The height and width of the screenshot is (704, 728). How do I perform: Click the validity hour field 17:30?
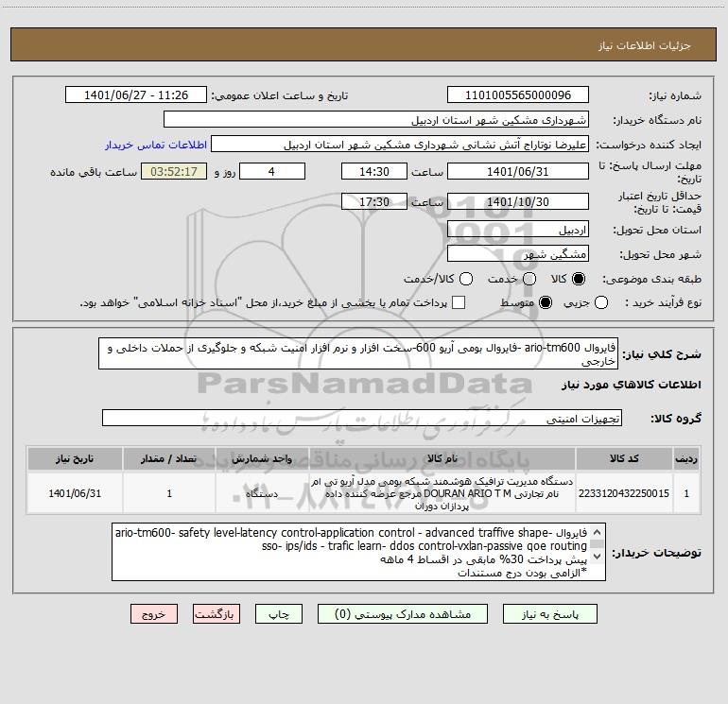pyautogui.click(x=374, y=201)
